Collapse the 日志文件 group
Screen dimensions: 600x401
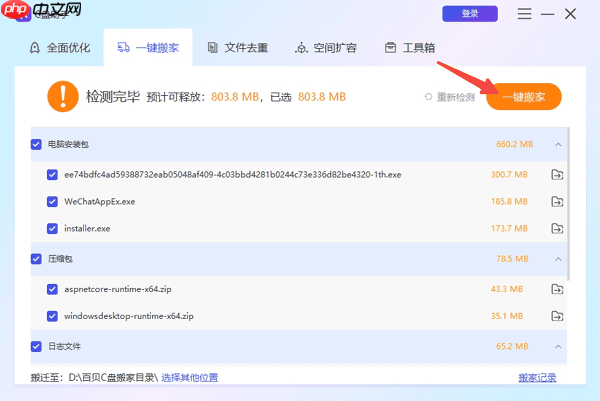click(x=558, y=346)
